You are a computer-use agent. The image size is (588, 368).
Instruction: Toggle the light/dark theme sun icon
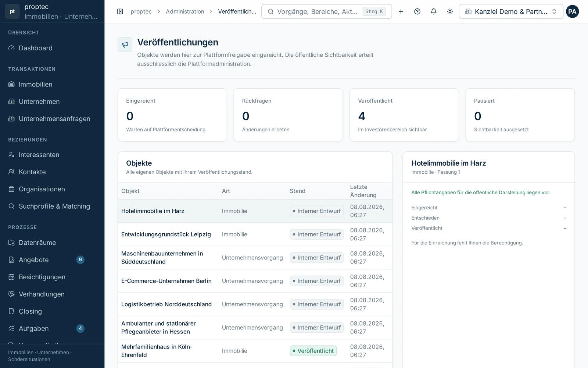[450, 11]
